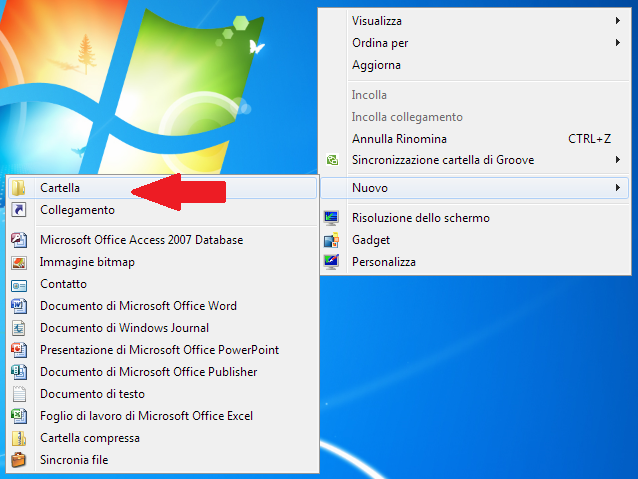The image size is (638, 479).
Task: Expand the Nuovo submenu arrow
Action: pyautogui.click(x=618, y=188)
